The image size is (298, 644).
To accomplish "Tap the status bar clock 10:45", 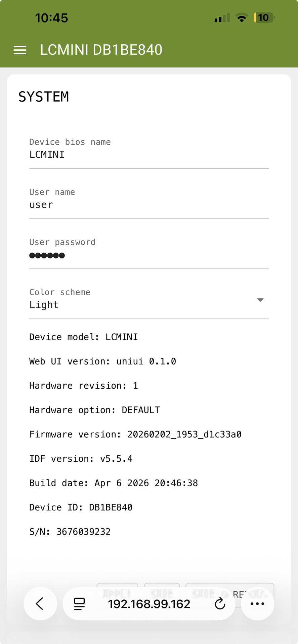I will (x=51, y=18).
